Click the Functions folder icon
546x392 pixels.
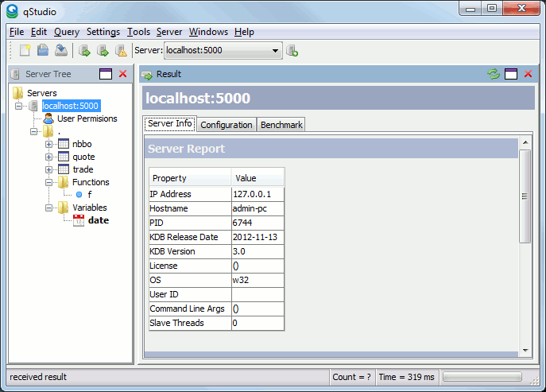[x=63, y=182]
